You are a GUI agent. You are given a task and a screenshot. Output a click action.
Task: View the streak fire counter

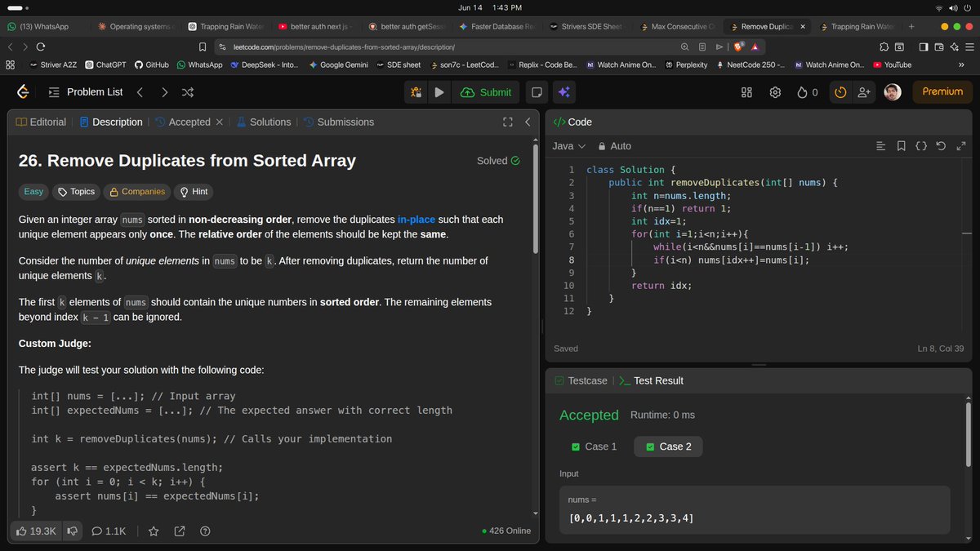point(807,92)
